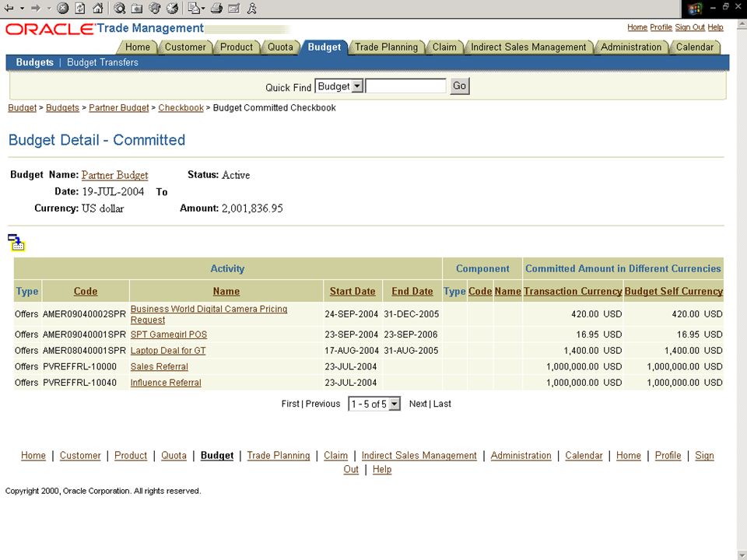Click the Budgets breadcrumb link

(62, 107)
